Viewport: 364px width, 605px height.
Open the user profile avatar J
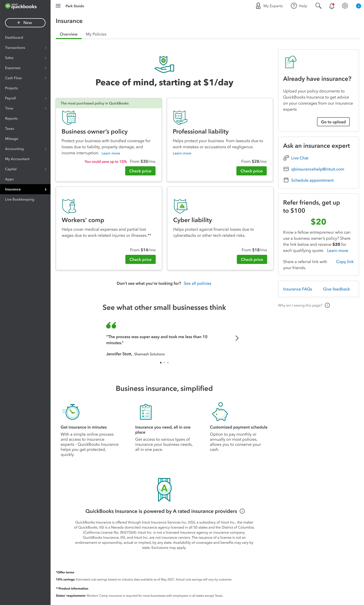tap(358, 6)
